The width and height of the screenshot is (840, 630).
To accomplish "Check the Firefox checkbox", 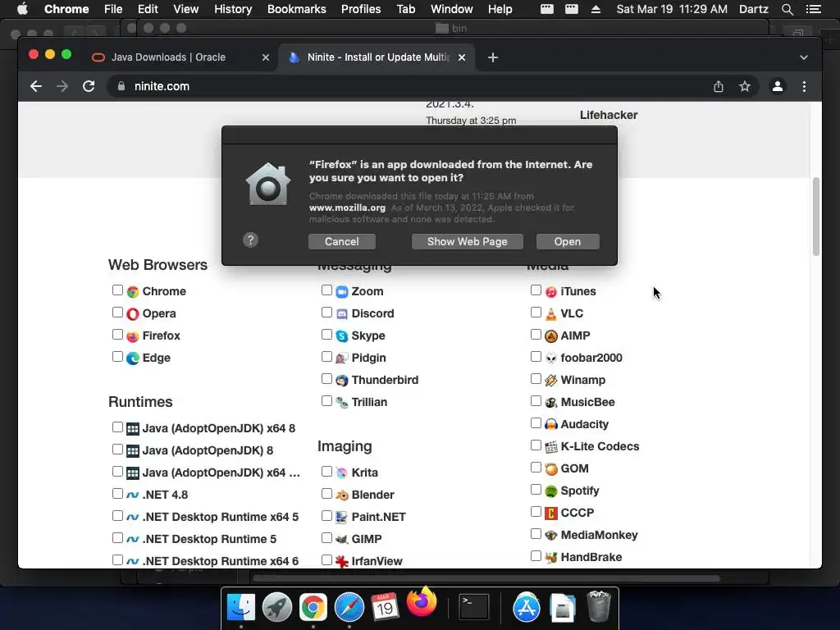I will click(117, 335).
